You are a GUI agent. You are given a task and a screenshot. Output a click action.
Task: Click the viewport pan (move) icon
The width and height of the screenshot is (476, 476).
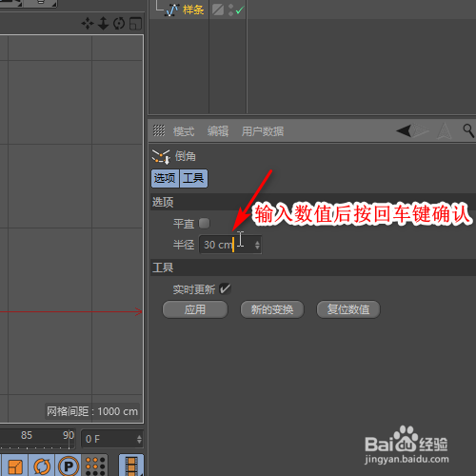(x=88, y=24)
